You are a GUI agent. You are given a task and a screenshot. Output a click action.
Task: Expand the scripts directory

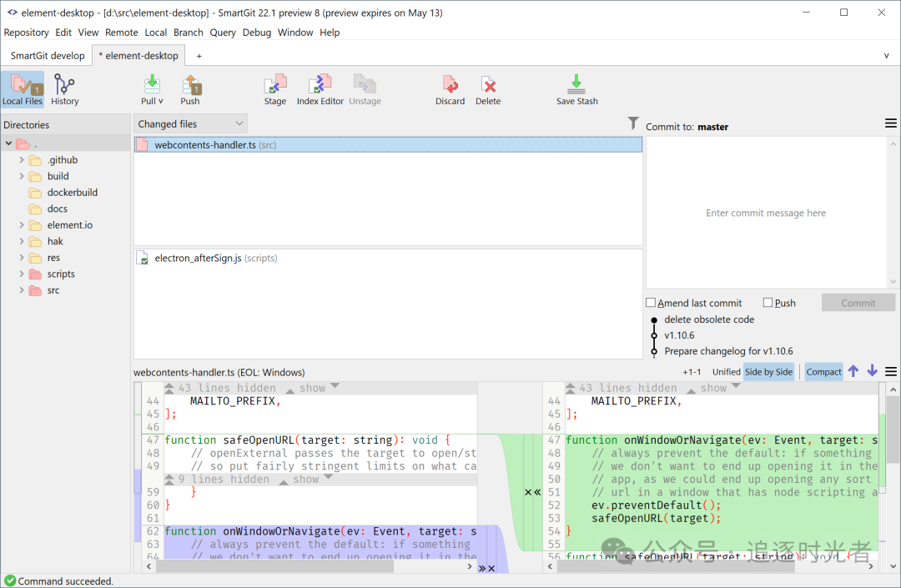[22, 274]
